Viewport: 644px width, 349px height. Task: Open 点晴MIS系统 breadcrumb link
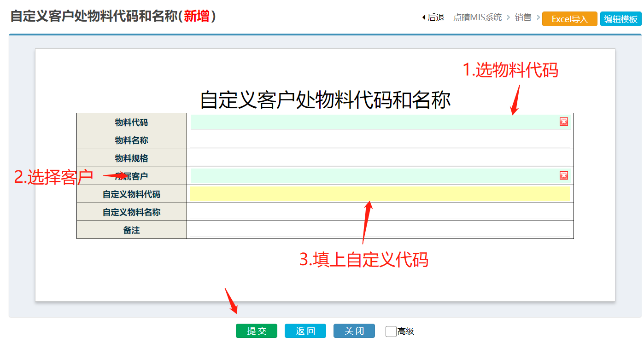(477, 18)
